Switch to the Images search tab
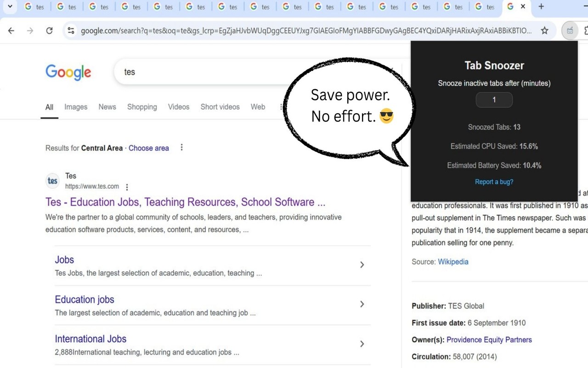 click(76, 107)
